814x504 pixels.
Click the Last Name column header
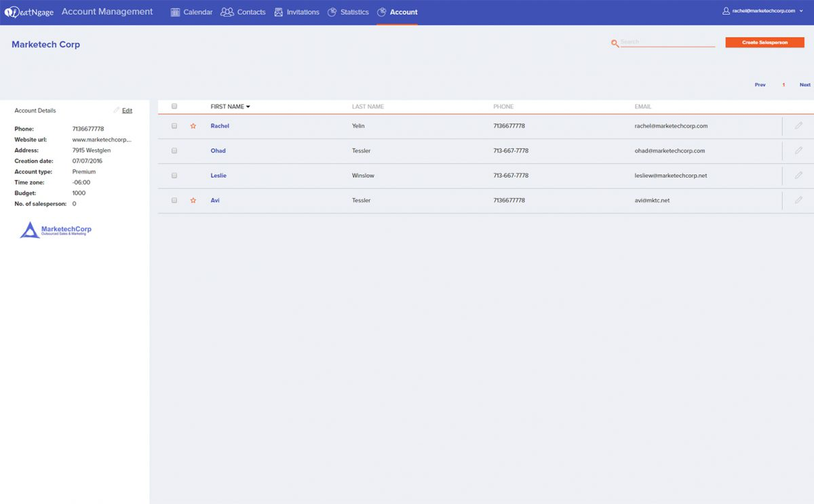pos(368,106)
